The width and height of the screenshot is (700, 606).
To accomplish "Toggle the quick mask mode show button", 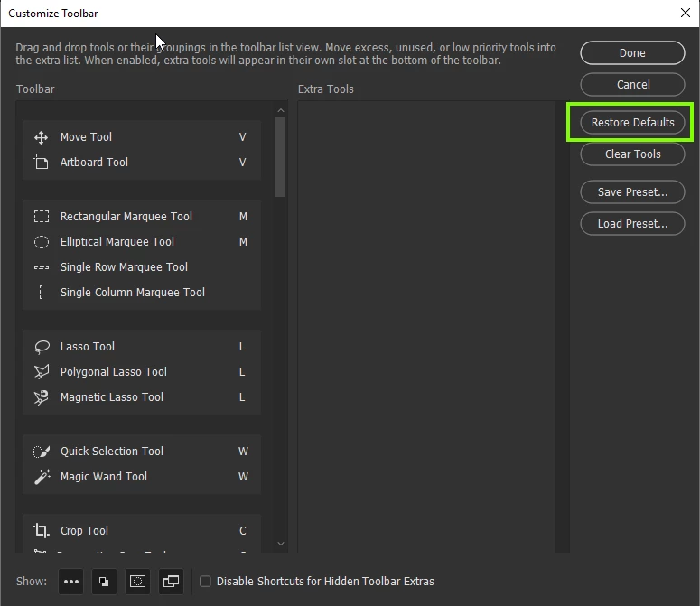I will point(137,582).
